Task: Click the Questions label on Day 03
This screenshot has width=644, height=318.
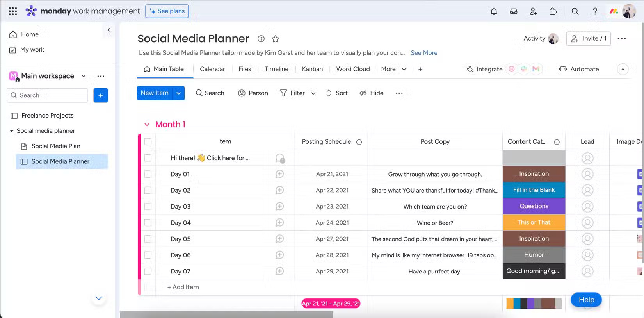Action: click(534, 206)
